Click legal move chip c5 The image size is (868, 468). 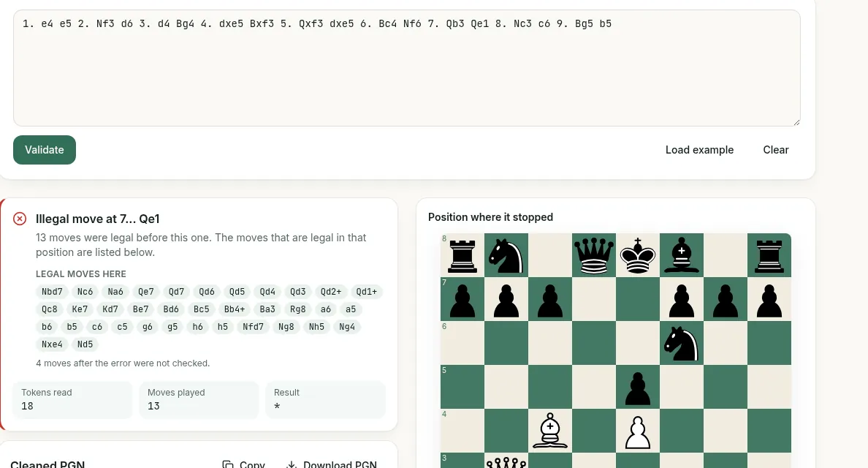point(122,327)
